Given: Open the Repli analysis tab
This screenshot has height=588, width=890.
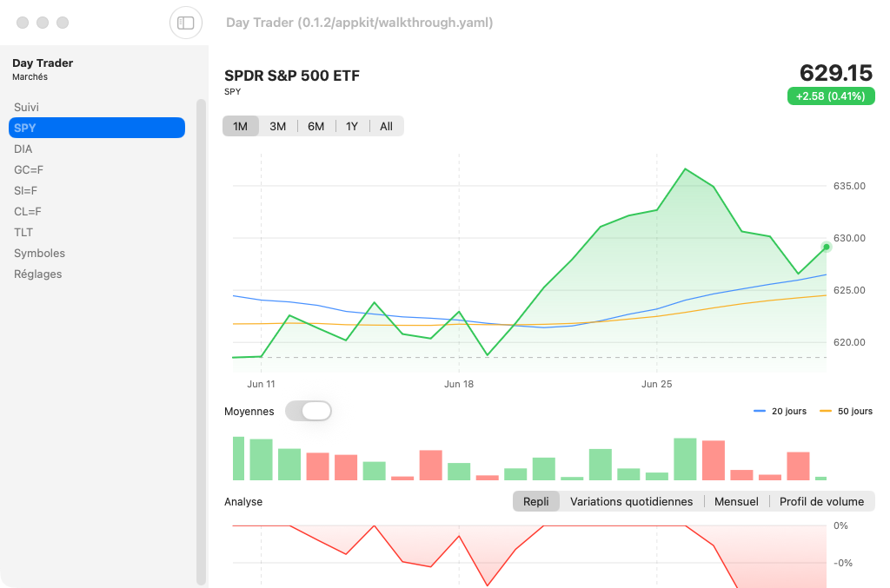Looking at the screenshot, I should point(535,501).
